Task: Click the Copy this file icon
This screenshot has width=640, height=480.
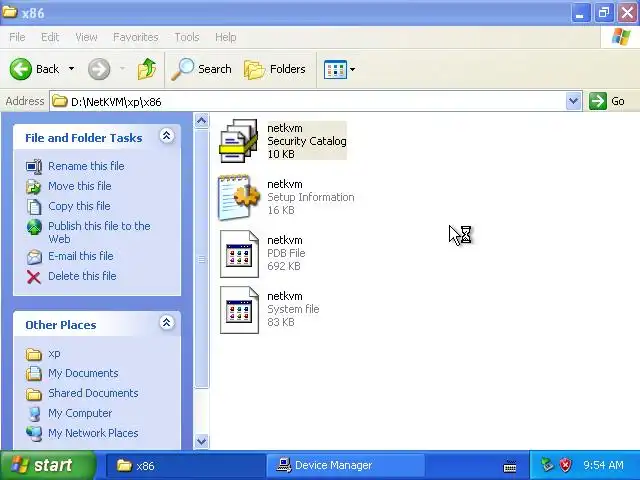Action: pos(34,207)
